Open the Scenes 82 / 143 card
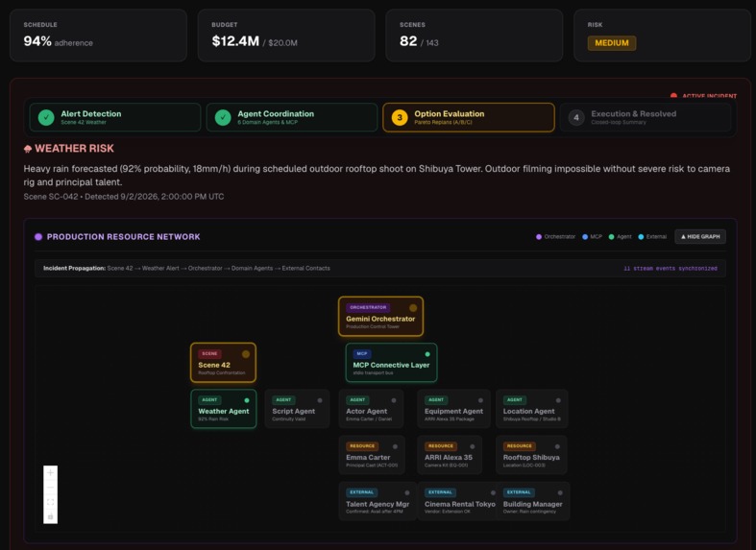Screen dimensions: 756x550 pyautogui.click(x=475, y=36)
